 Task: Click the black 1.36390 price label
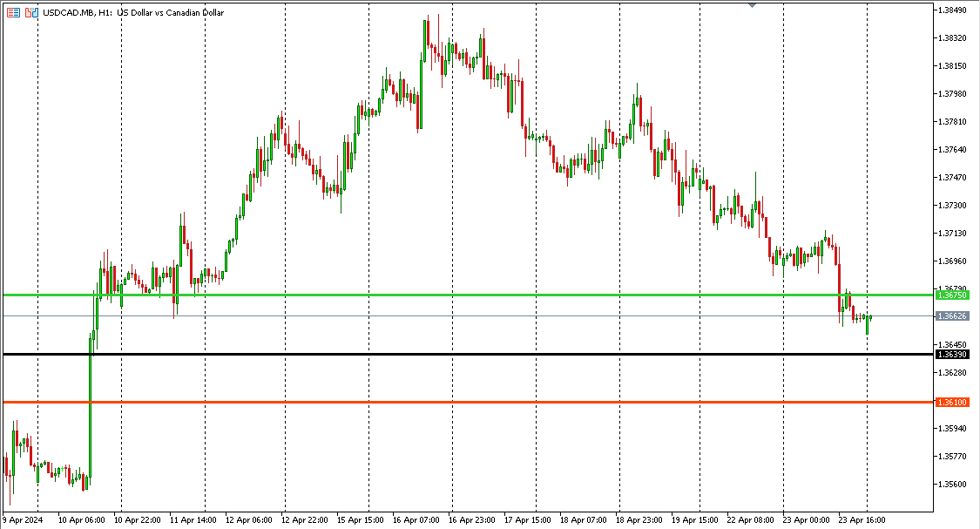point(952,355)
